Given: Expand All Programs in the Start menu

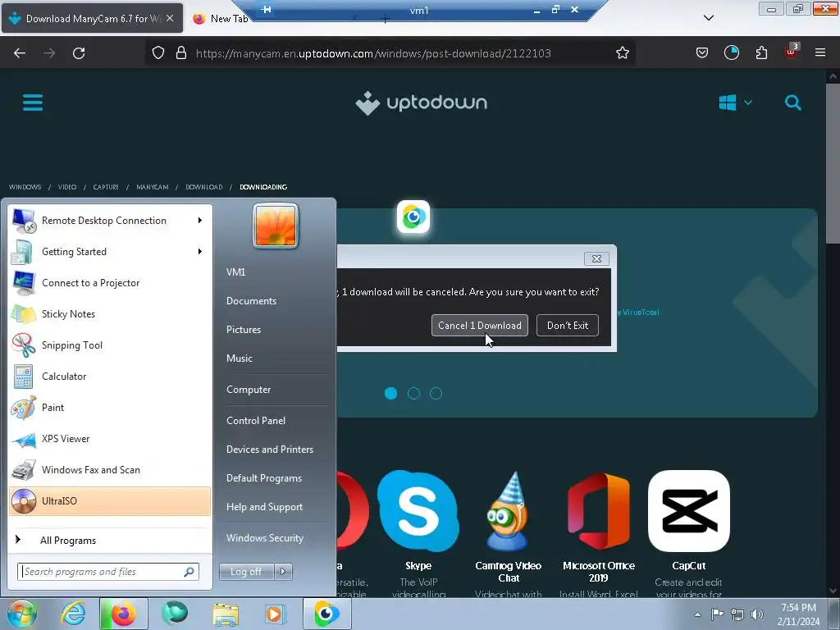Looking at the screenshot, I should coord(68,540).
